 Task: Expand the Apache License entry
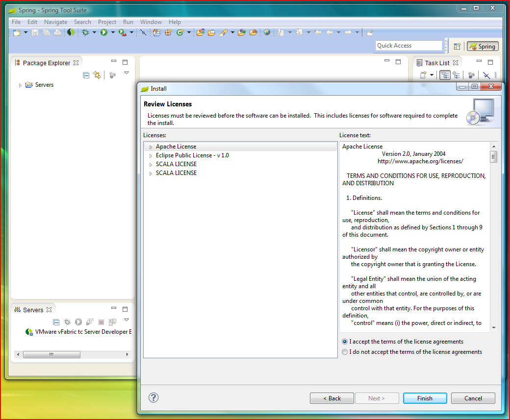[x=150, y=146]
